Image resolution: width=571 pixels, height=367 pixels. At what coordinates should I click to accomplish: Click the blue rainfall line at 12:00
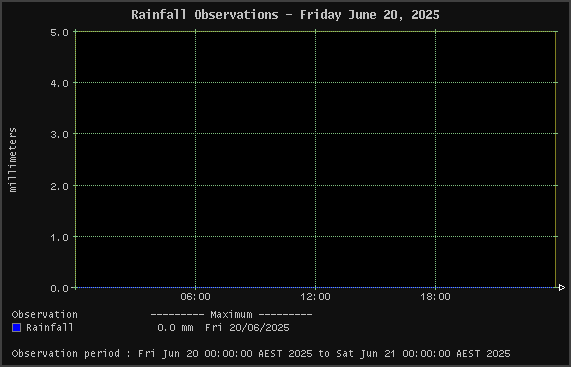point(315,288)
